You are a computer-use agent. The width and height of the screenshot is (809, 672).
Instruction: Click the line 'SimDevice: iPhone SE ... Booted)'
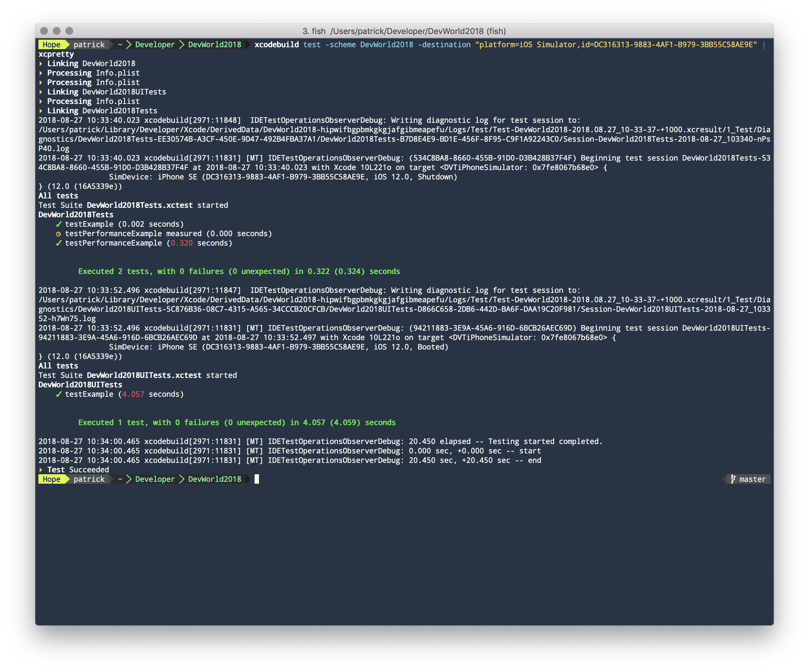[279, 347]
